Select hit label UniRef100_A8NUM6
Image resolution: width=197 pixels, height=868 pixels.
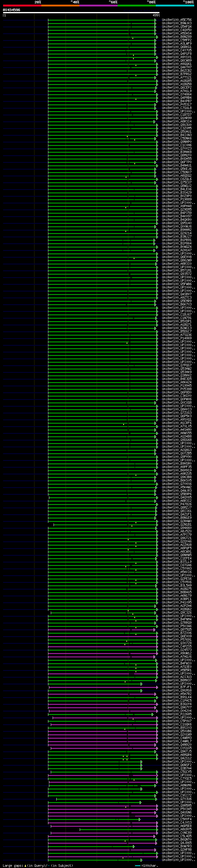click(x=177, y=785)
